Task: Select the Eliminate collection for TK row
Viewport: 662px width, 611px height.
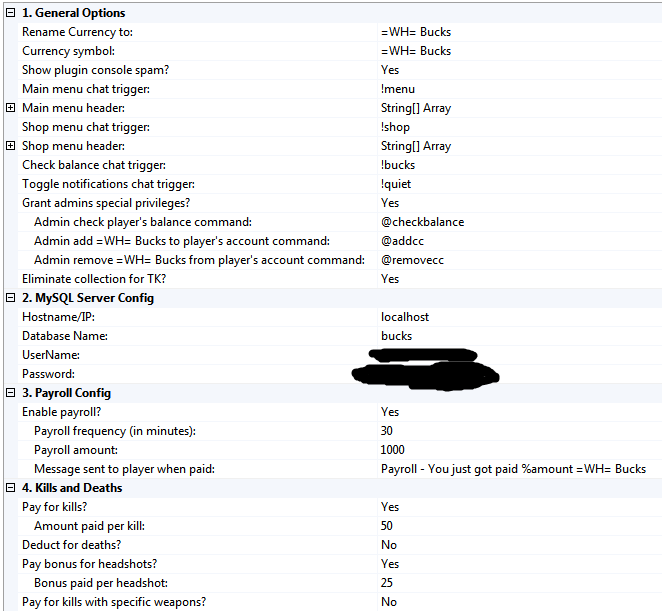Action: tap(94, 279)
